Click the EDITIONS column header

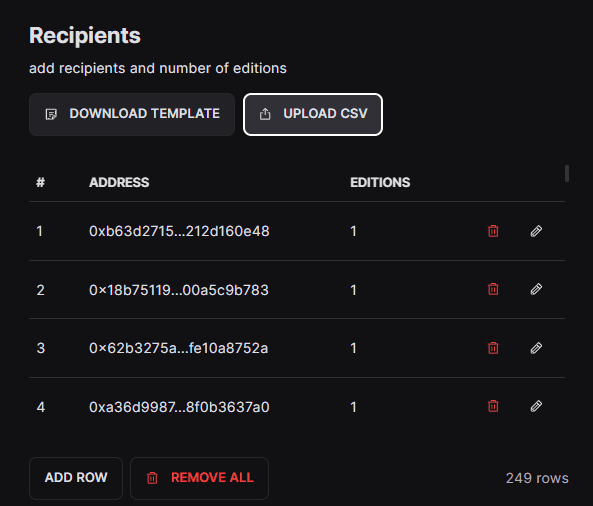(x=380, y=182)
